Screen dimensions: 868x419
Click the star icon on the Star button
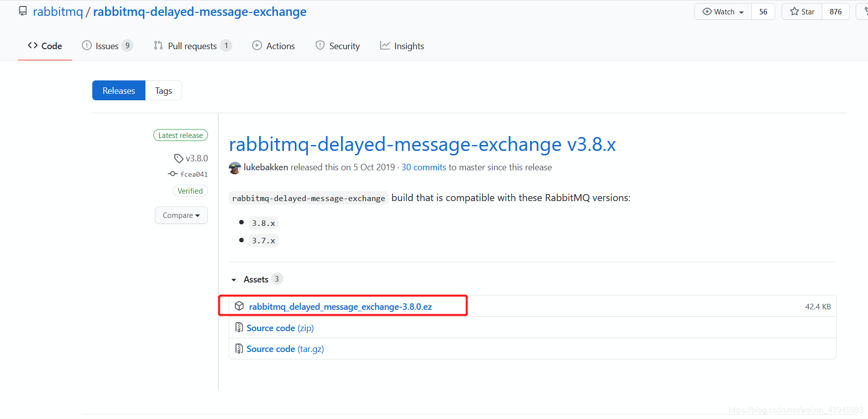coord(795,11)
